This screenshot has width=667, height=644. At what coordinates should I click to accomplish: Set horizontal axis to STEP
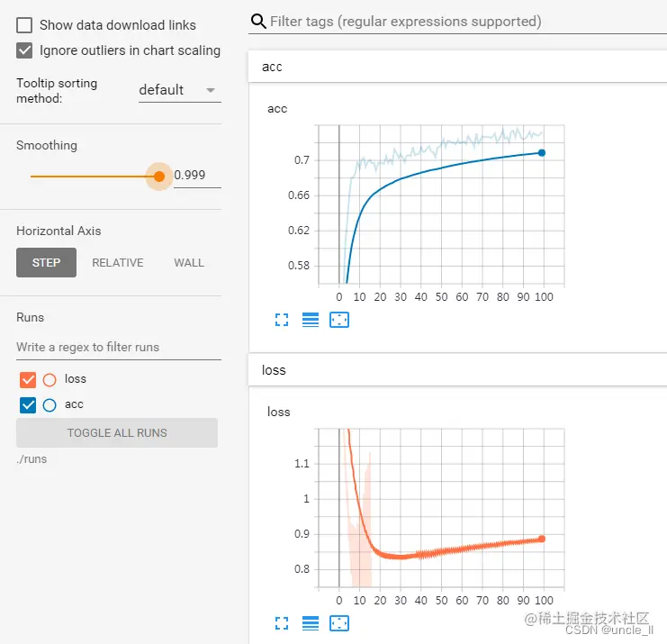pos(47,263)
